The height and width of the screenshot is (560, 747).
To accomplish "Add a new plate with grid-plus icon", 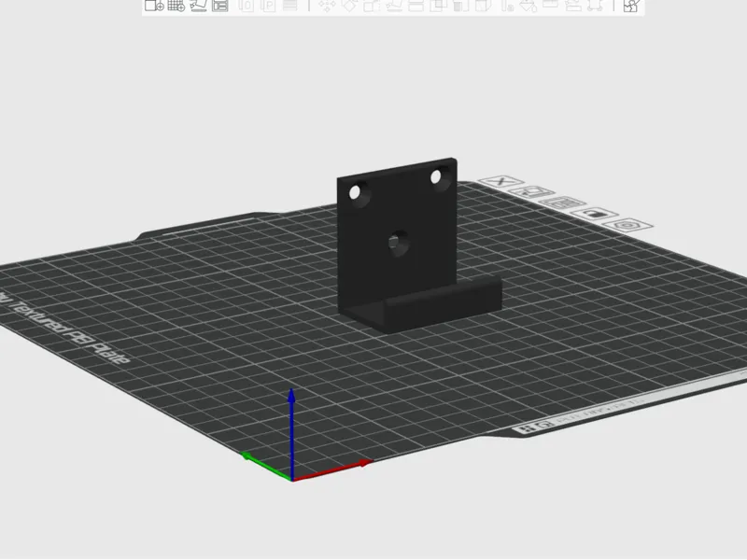I will 176,6.
